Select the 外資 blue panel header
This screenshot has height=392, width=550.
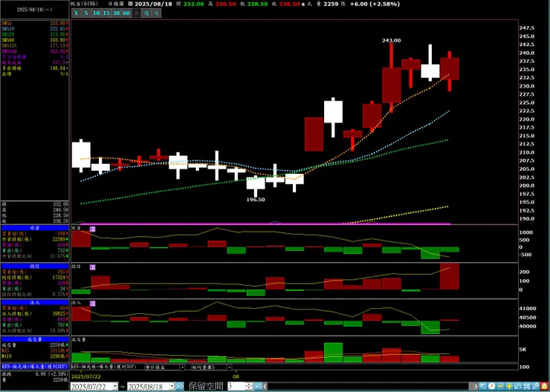point(35,228)
